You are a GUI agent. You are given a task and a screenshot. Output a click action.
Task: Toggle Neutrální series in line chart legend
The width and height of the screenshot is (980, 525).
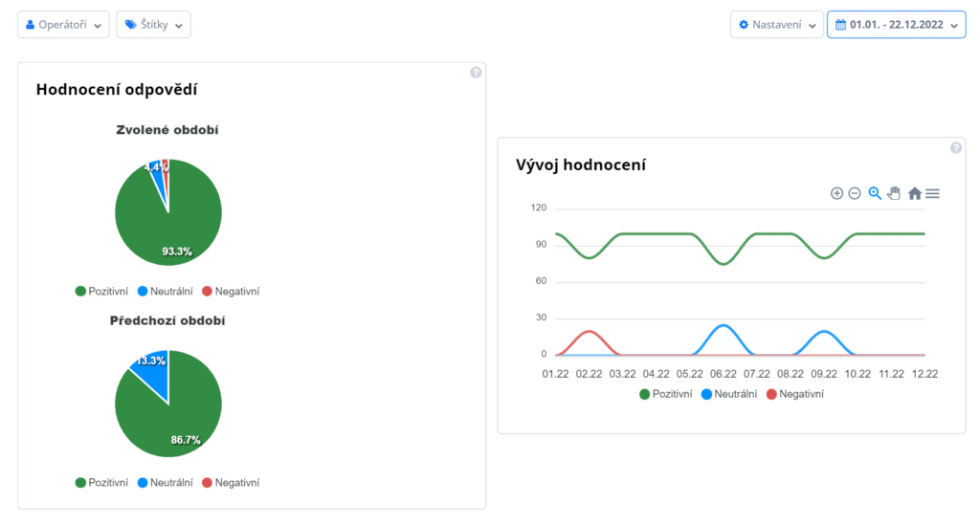click(x=729, y=394)
